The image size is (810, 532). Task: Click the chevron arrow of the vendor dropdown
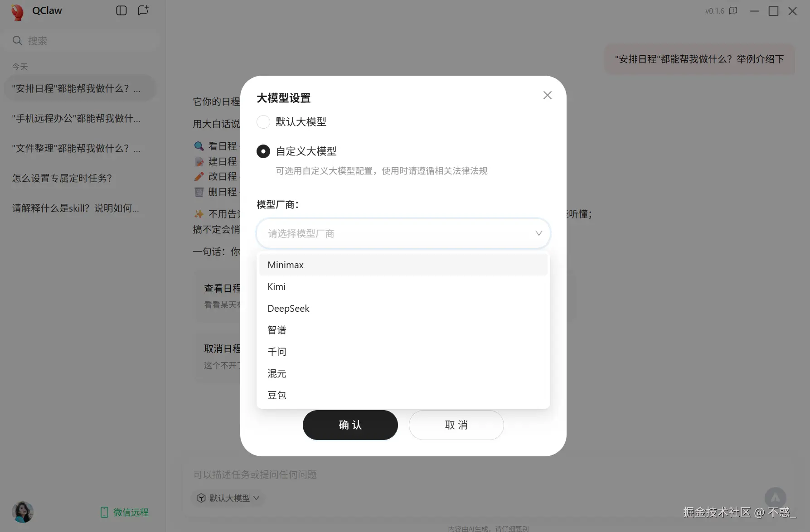(539, 233)
